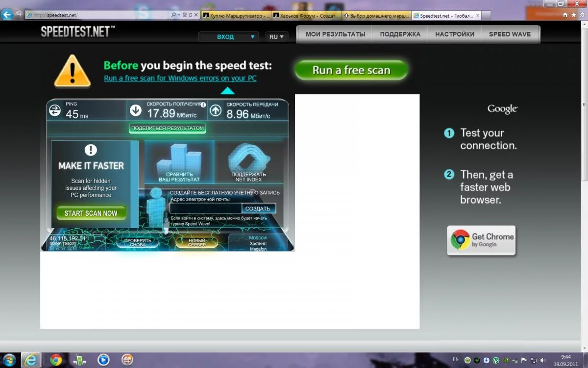The width and height of the screenshot is (588, 368).
Task: Click the Action Center flag tray icon
Action: 524,360
